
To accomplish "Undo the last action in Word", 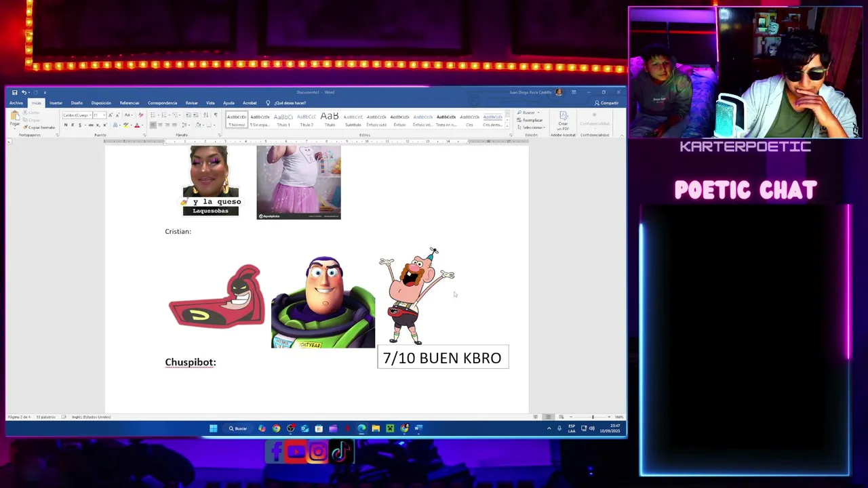I will tap(24, 92).
